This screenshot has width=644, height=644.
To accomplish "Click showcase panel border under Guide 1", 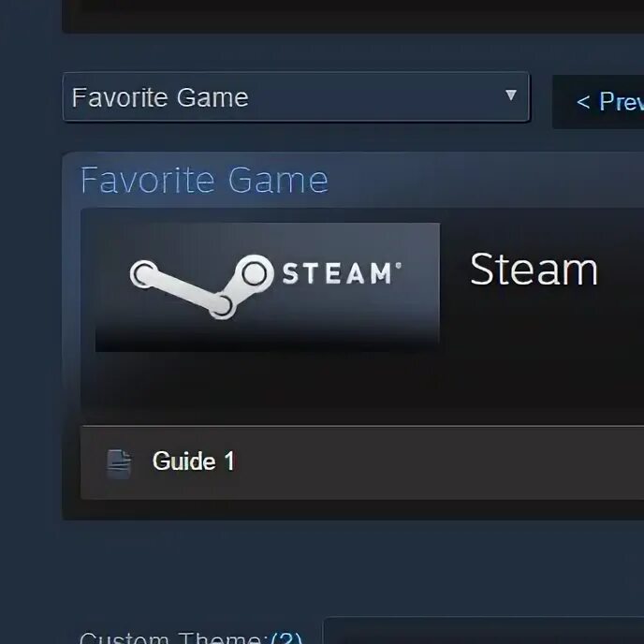I will tap(353, 510).
